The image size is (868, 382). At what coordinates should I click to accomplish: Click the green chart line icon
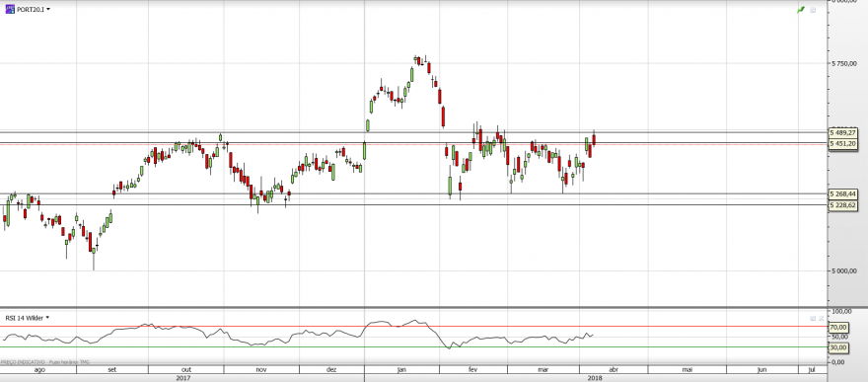click(x=801, y=10)
